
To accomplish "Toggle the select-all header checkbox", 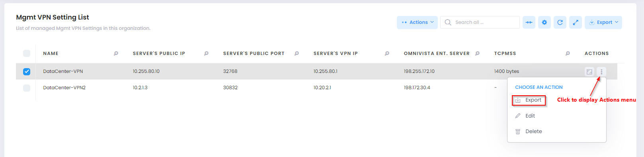I will click(27, 53).
